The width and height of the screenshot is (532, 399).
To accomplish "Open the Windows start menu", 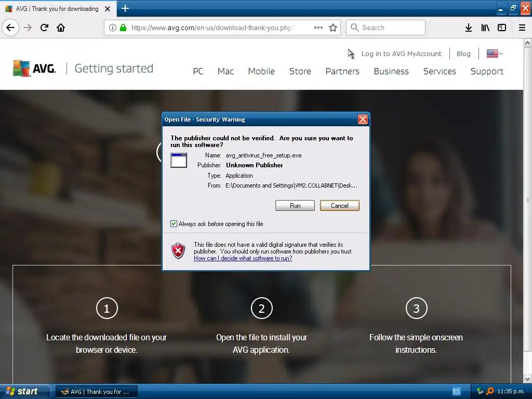I will (25, 391).
